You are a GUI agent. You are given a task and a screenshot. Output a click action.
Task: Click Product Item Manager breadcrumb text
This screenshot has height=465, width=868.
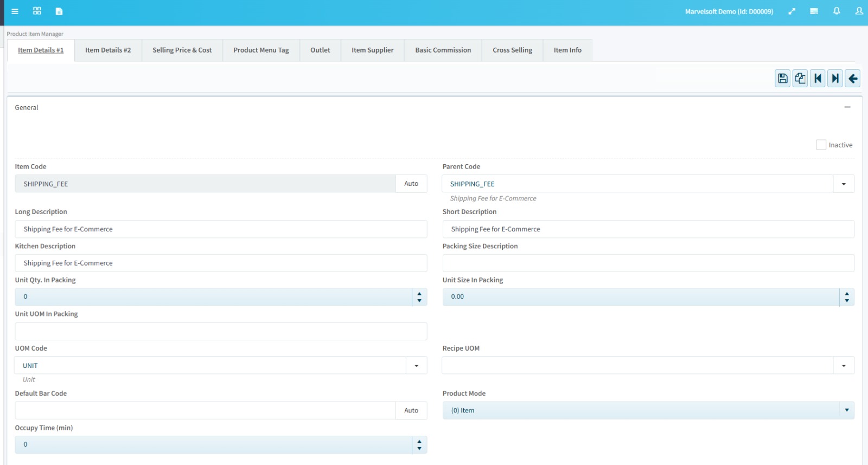click(35, 34)
